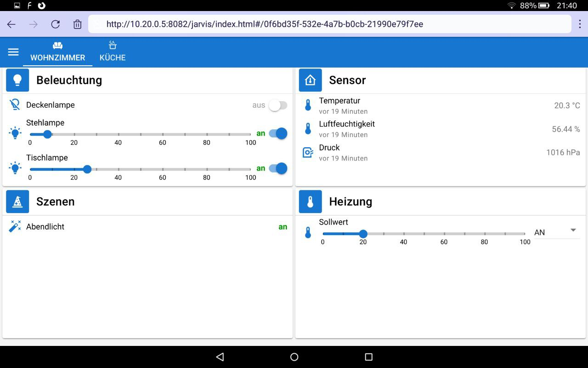Click the Tischlampe brightness slider handle
This screenshot has height=368, width=588.
87,169
